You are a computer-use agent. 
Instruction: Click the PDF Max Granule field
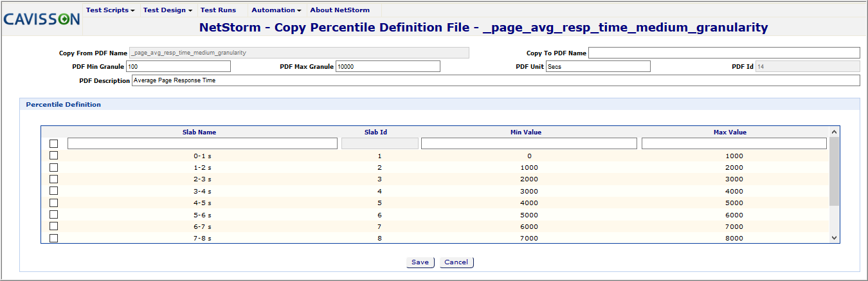point(388,66)
